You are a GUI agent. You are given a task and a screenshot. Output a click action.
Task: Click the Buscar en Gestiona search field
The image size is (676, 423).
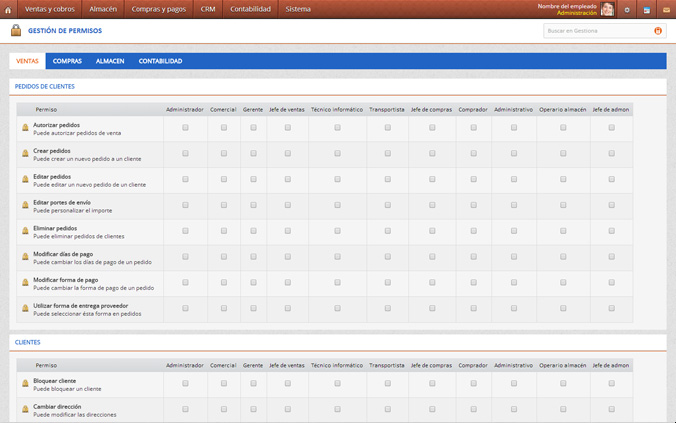(x=598, y=31)
